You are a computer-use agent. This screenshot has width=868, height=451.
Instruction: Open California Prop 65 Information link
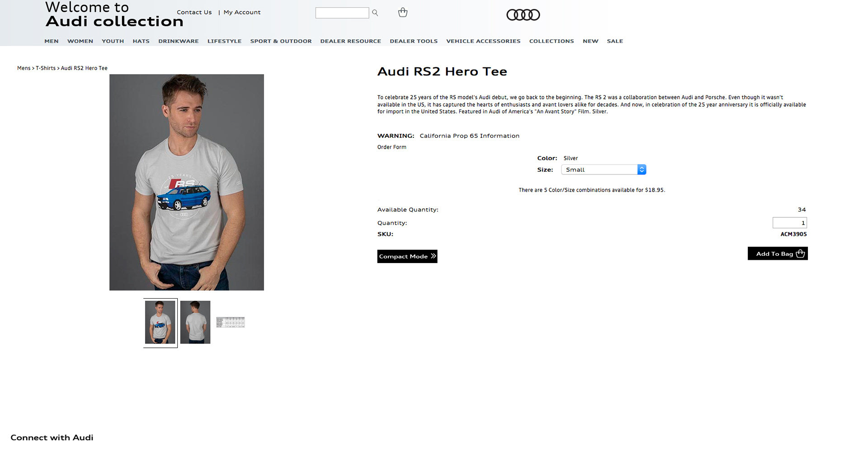click(x=469, y=136)
